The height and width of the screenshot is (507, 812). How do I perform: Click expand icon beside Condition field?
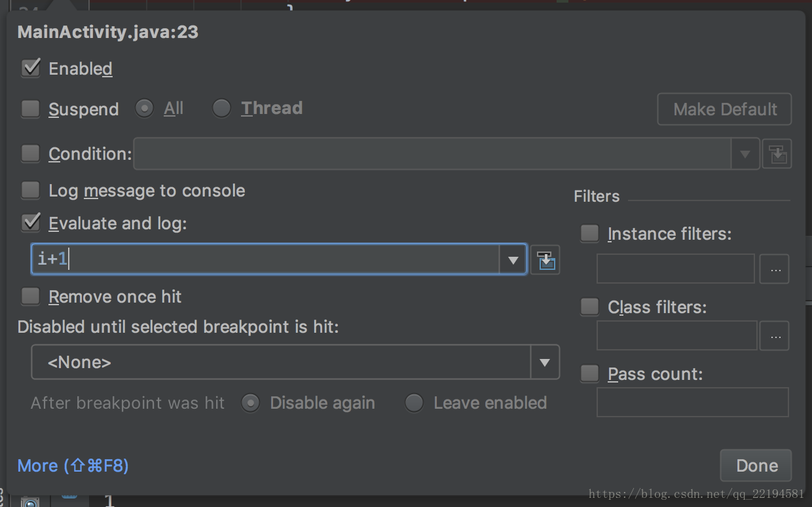click(777, 155)
